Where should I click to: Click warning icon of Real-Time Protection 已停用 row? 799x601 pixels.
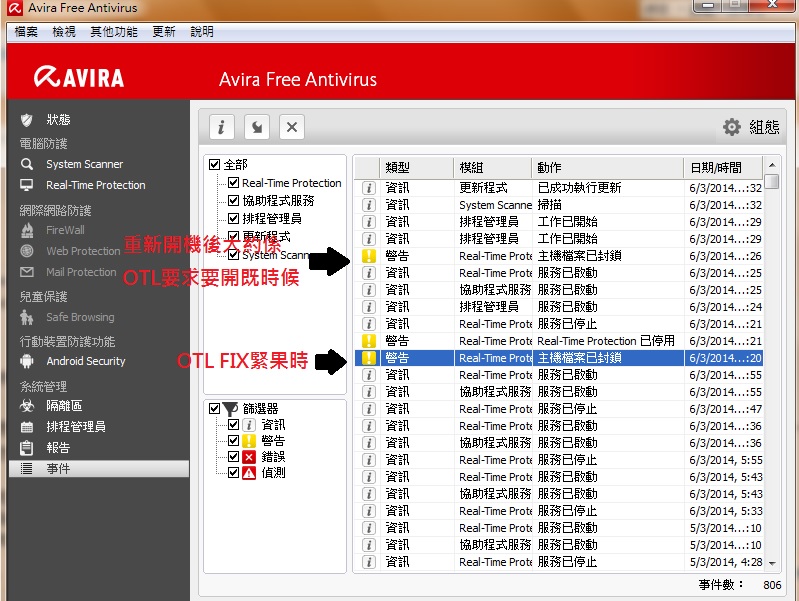[x=368, y=341]
